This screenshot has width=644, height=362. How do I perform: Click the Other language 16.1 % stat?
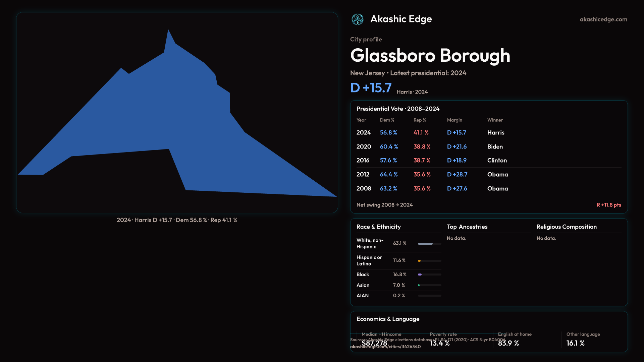tap(576, 343)
